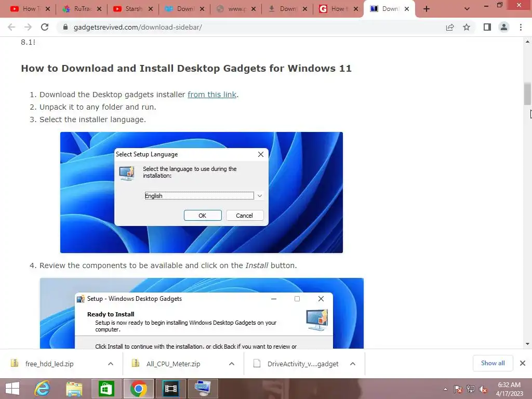This screenshot has width=532, height=399.
Task: Close the active Downl tab
Action: click(407, 9)
